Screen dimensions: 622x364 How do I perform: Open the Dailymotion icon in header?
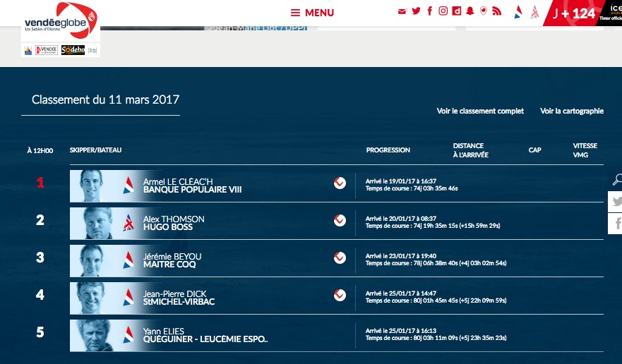(457, 11)
